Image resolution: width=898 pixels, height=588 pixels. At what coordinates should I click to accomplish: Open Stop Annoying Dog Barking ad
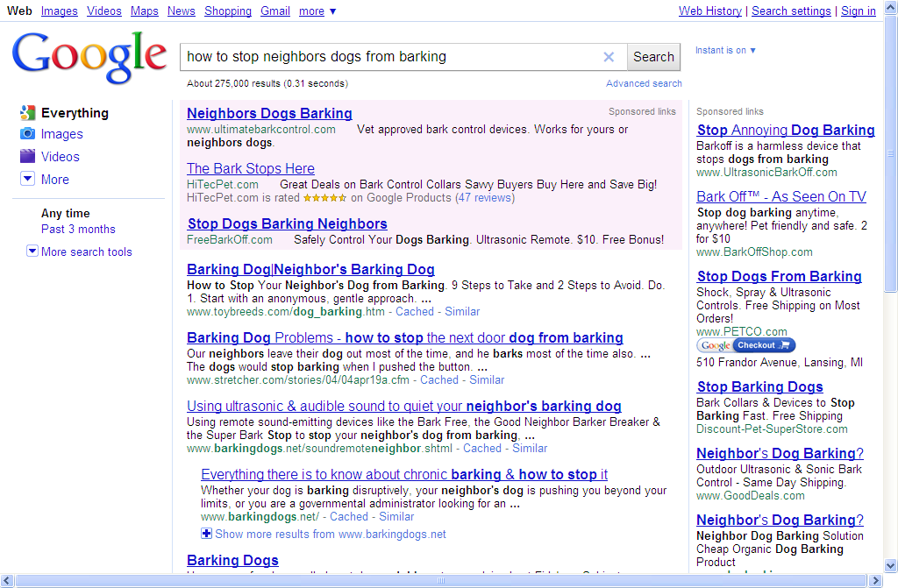point(786,130)
